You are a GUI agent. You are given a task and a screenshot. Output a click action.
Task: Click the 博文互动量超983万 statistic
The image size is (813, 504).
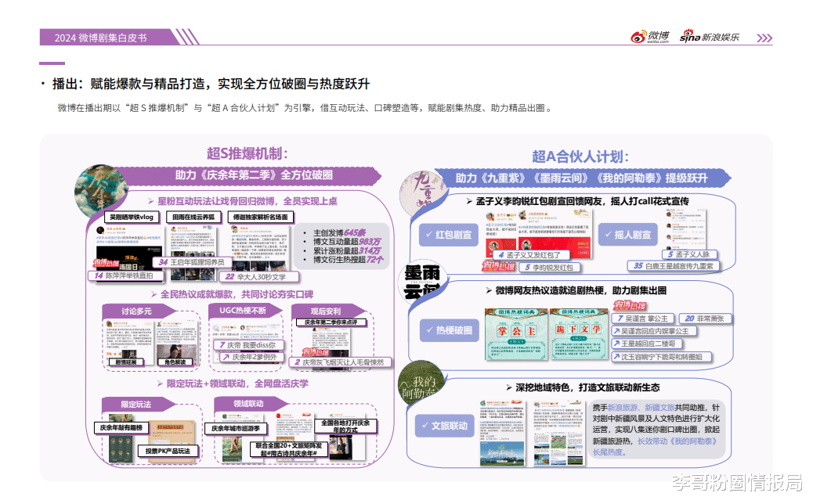[347, 242]
